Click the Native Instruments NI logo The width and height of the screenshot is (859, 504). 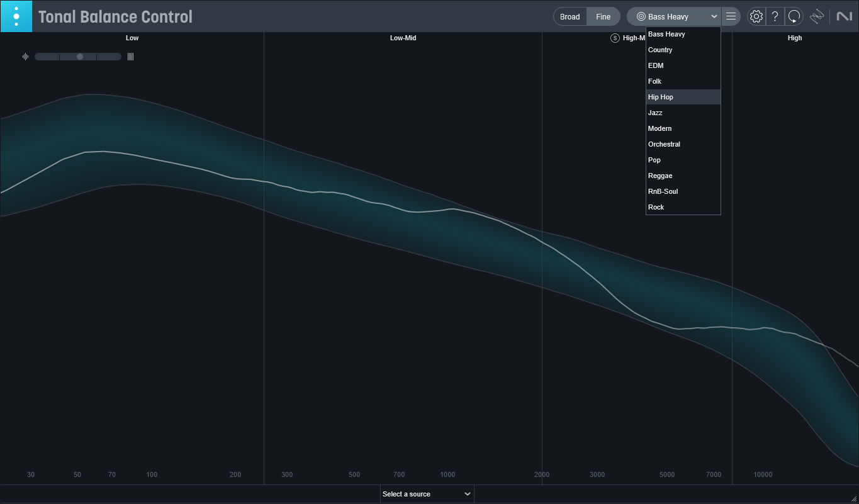tap(844, 17)
